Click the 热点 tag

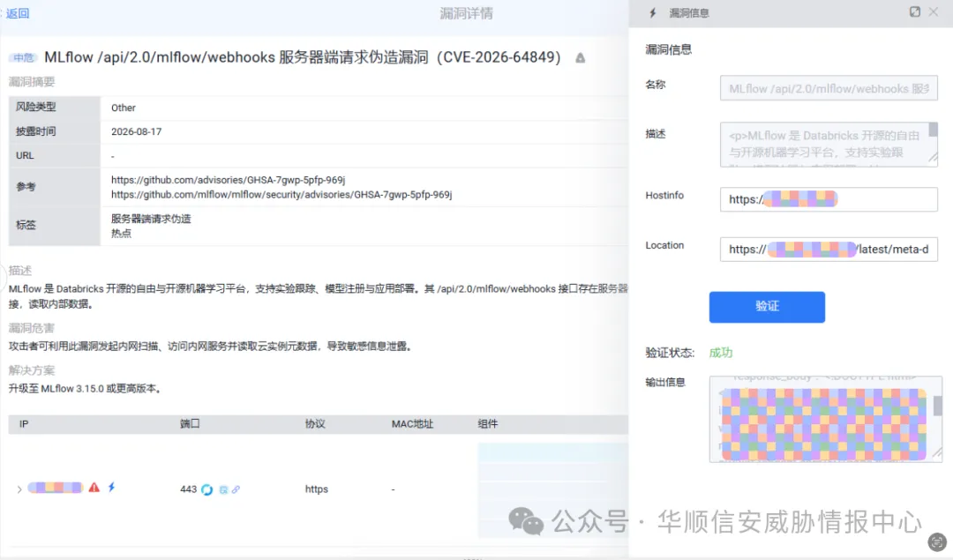click(121, 233)
